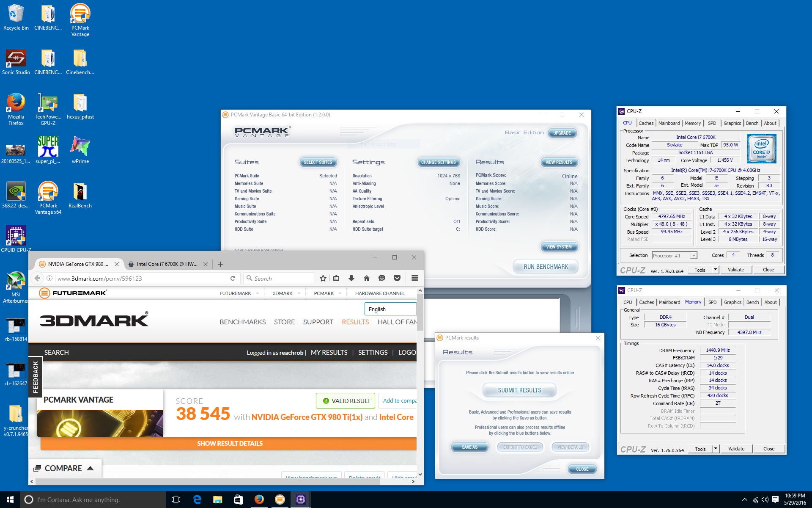
Task: Click MY RESULTS link on 3DMark
Action: point(329,353)
